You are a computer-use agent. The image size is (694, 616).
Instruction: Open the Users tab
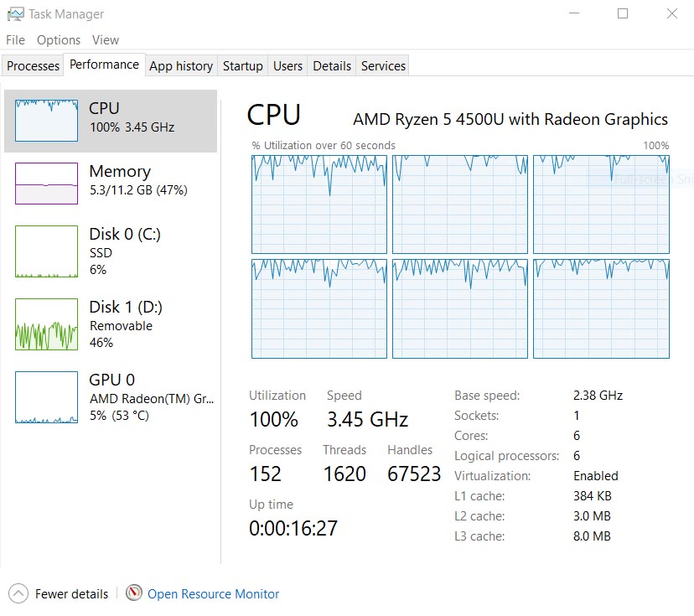coord(287,66)
